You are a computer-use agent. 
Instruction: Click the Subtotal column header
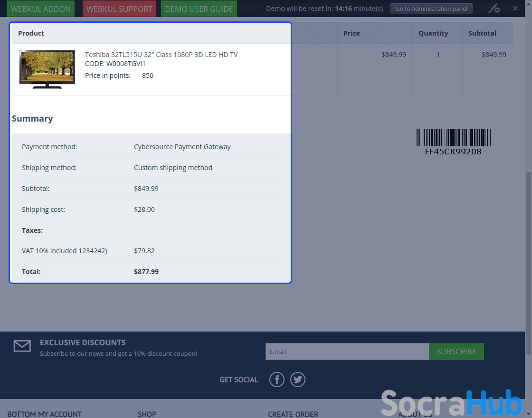tap(482, 33)
